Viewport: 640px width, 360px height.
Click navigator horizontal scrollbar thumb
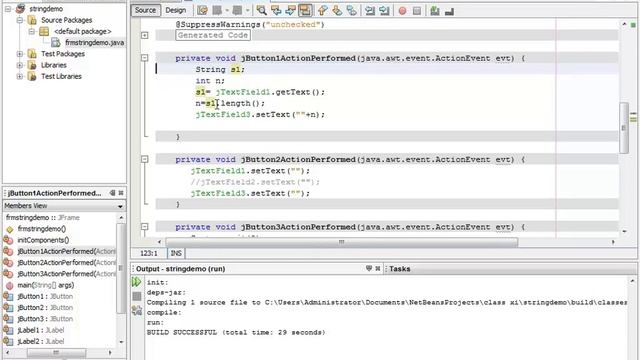[x=56, y=352]
